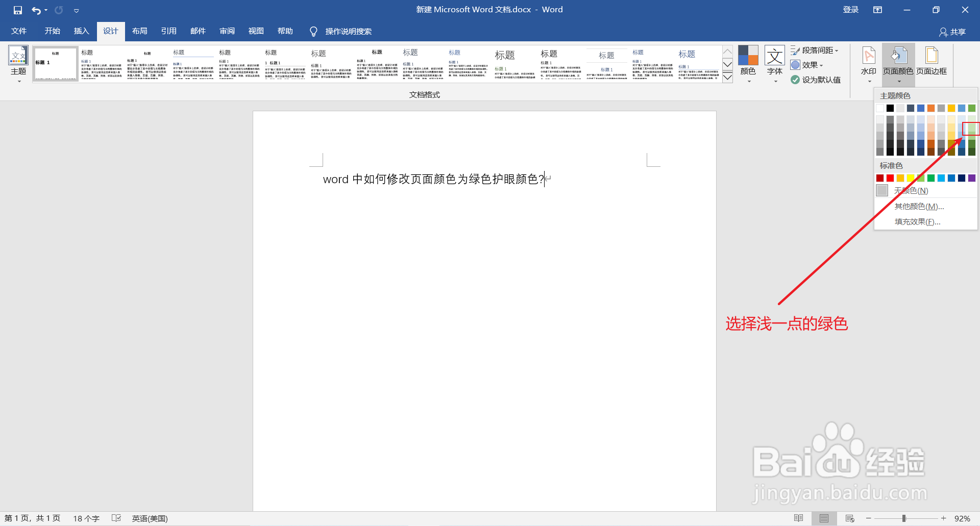Pick dark red swatch in standard colors
Screen dimensions: 980x526
pyautogui.click(x=880, y=178)
